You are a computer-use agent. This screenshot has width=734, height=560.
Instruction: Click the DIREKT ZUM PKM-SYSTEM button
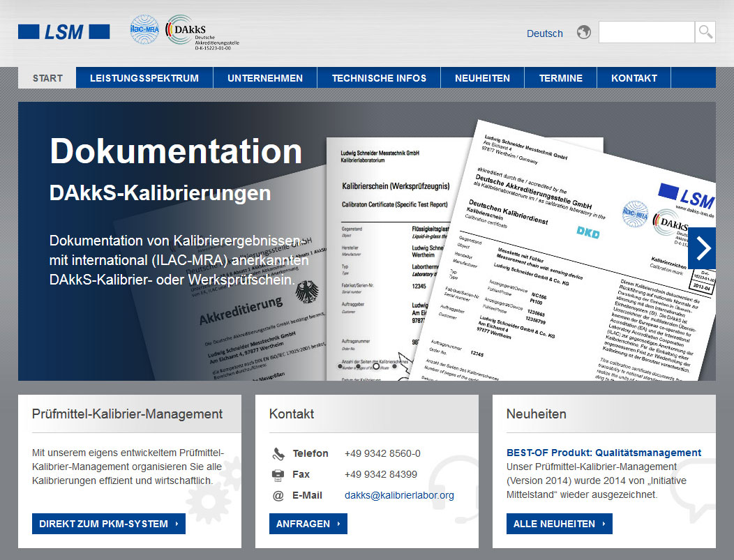point(109,524)
